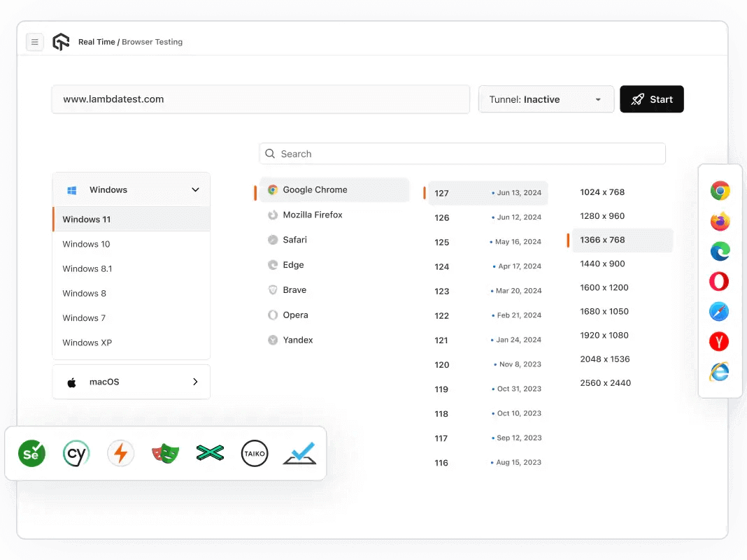747x560 pixels.
Task: Select the Opera icon in the right sidebar
Action: point(720,281)
